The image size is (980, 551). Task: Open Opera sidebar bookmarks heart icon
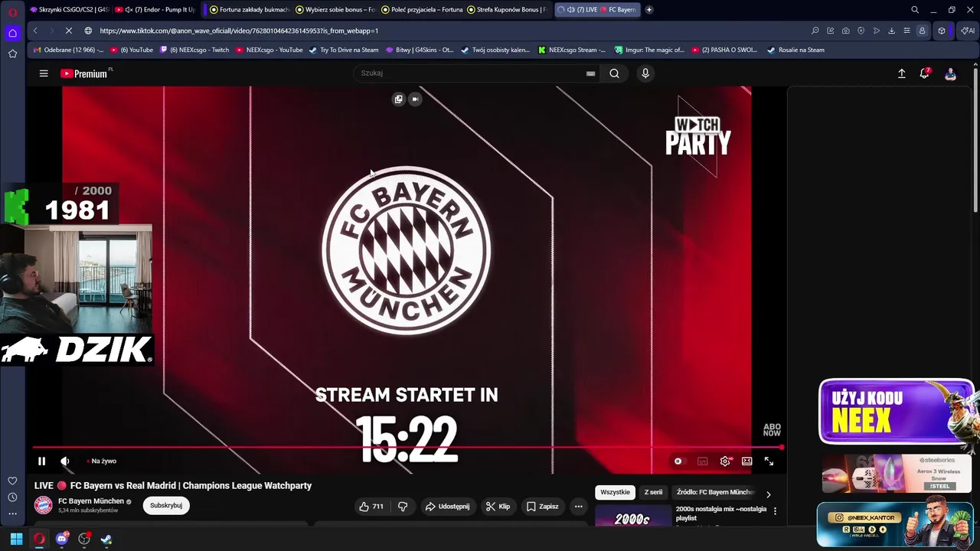12,481
